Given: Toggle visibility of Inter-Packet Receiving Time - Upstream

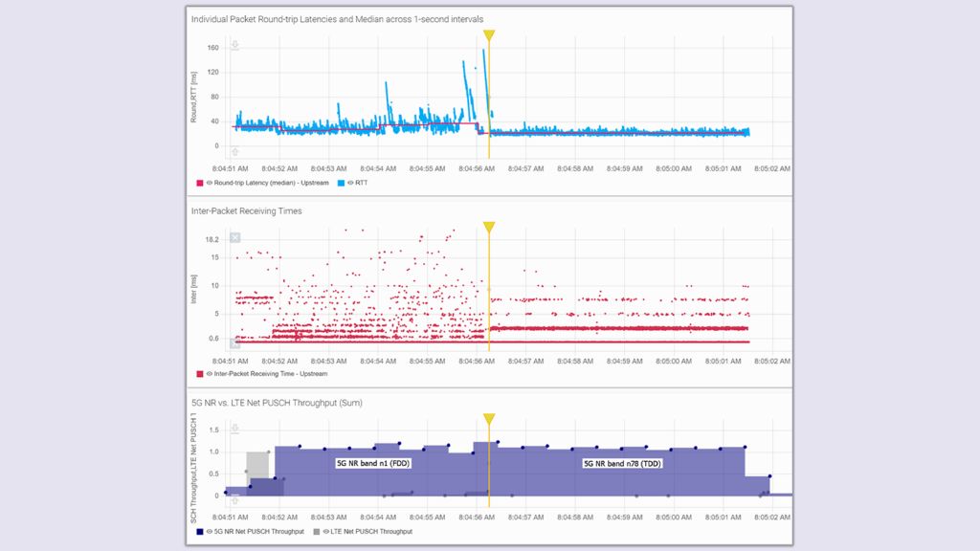Looking at the screenshot, I should tap(209, 371).
